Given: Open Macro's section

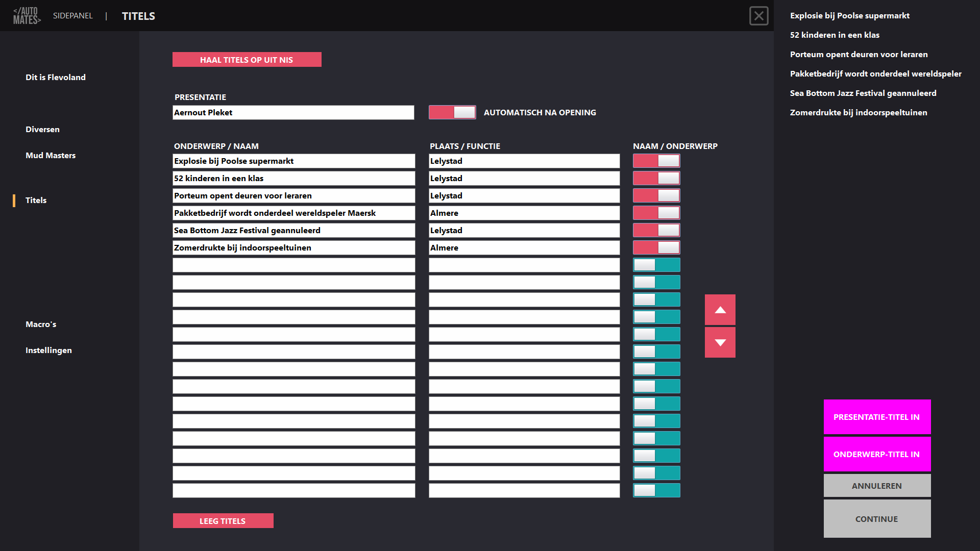Looking at the screenshot, I should point(41,324).
